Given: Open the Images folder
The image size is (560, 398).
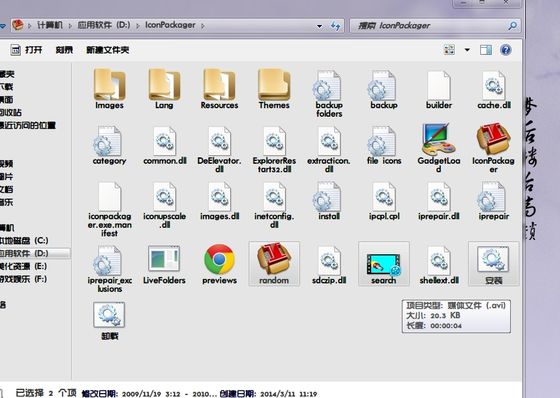Looking at the screenshot, I should 110,88.
